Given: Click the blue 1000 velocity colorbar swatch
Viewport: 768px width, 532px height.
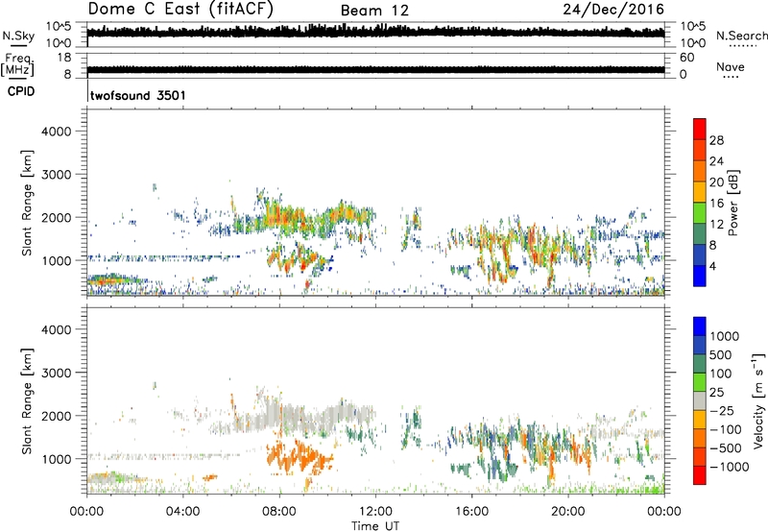Looking at the screenshot, I should tap(700, 326).
